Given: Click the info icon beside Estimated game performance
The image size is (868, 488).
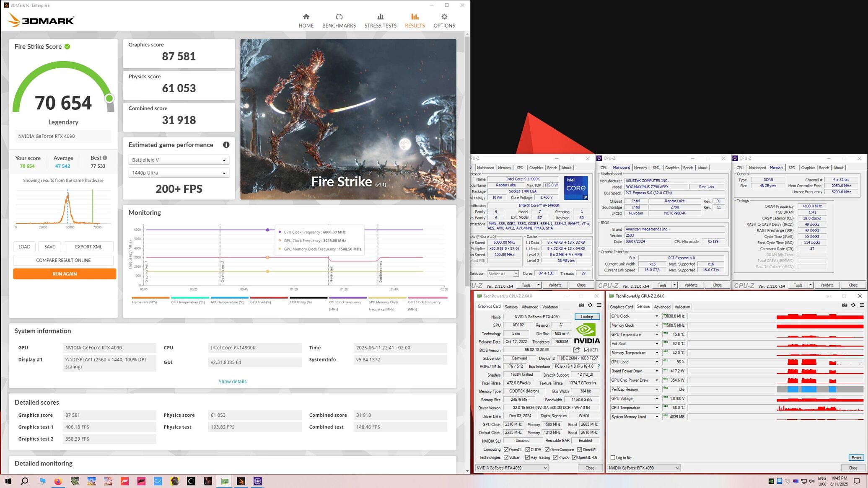Looking at the screenshot, I should click(x=226, y=145).
